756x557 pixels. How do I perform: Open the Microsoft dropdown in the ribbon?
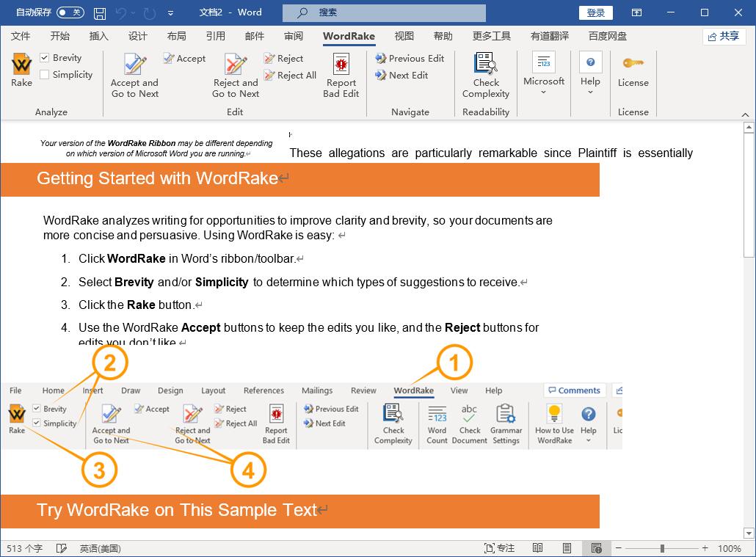pyautogui.click(x=544, y=73)
